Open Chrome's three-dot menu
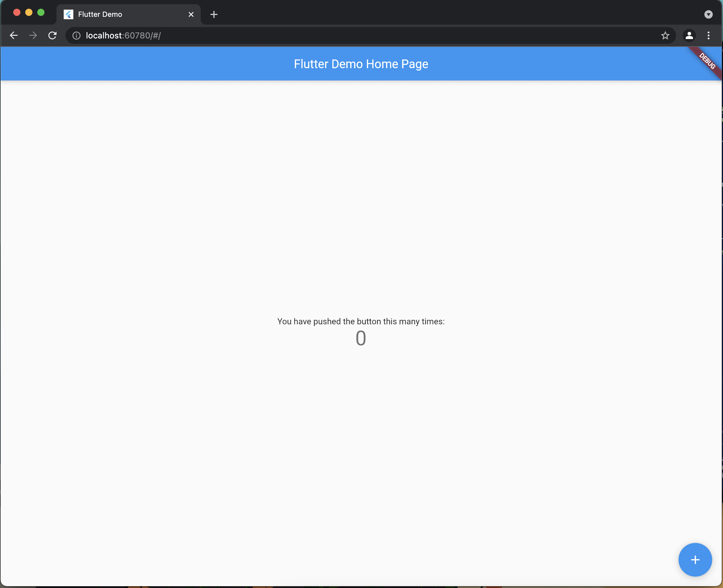723x588 pixels. [x=708, y=35]
